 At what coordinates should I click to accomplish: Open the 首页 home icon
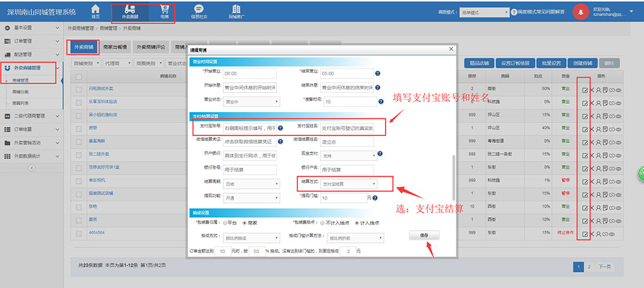point(95,11)
